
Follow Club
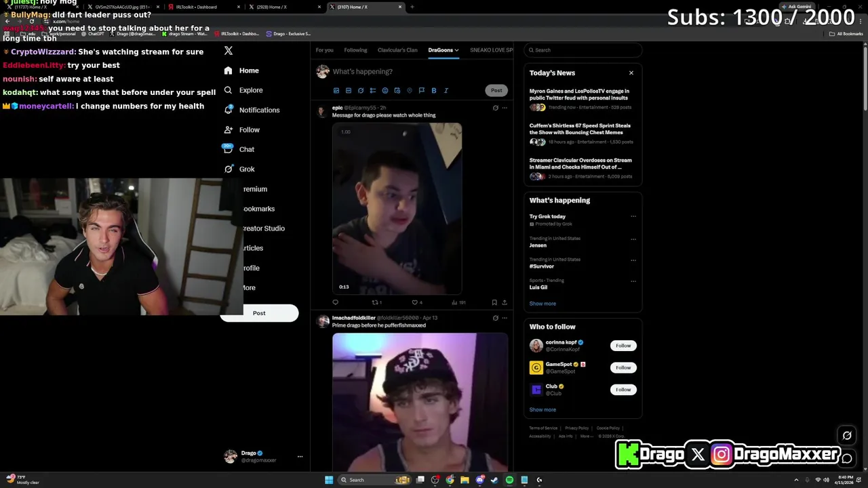(623, 390)
